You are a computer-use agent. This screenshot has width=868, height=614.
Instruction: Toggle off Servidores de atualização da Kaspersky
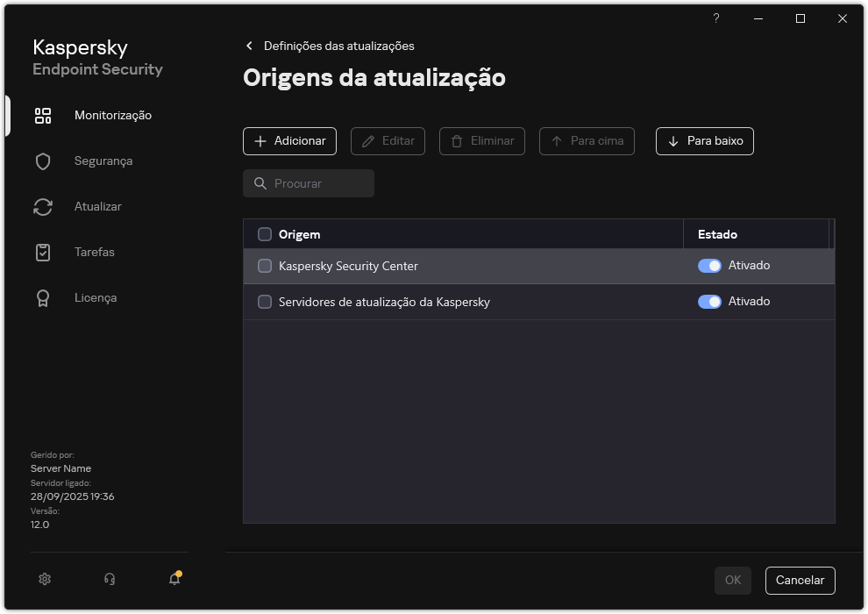tap(708, 301)
